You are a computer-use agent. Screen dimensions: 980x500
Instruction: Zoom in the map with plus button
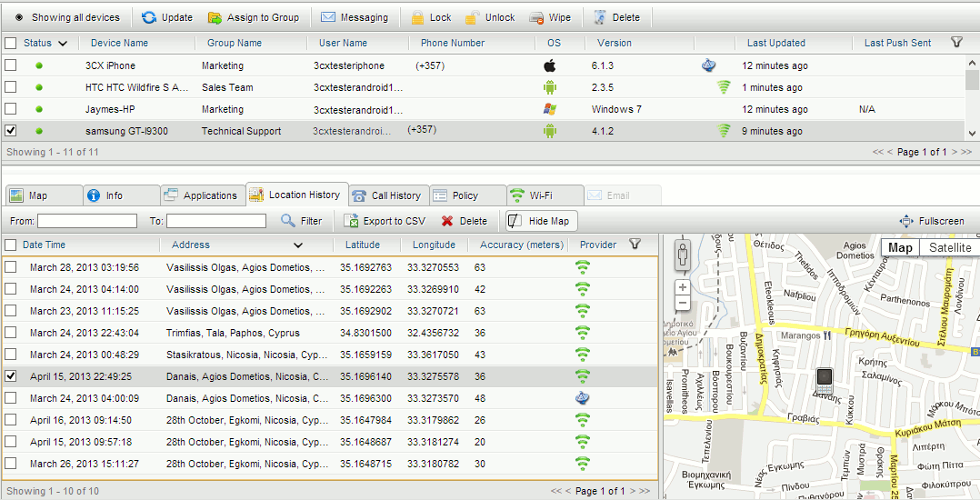683,287
